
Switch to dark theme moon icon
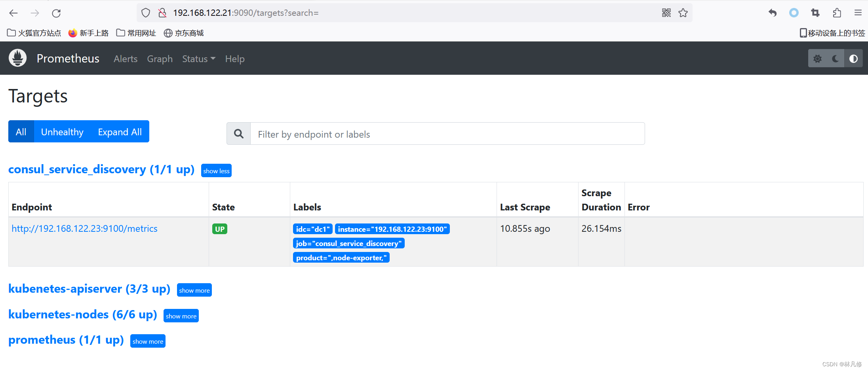pos(836,59)
